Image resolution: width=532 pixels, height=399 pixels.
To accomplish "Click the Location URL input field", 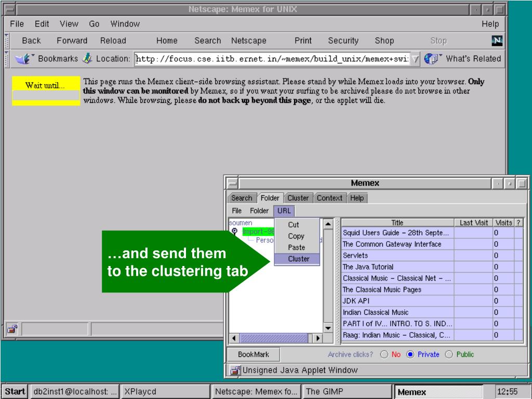I will pyautogui.click(x=272, y=59).
